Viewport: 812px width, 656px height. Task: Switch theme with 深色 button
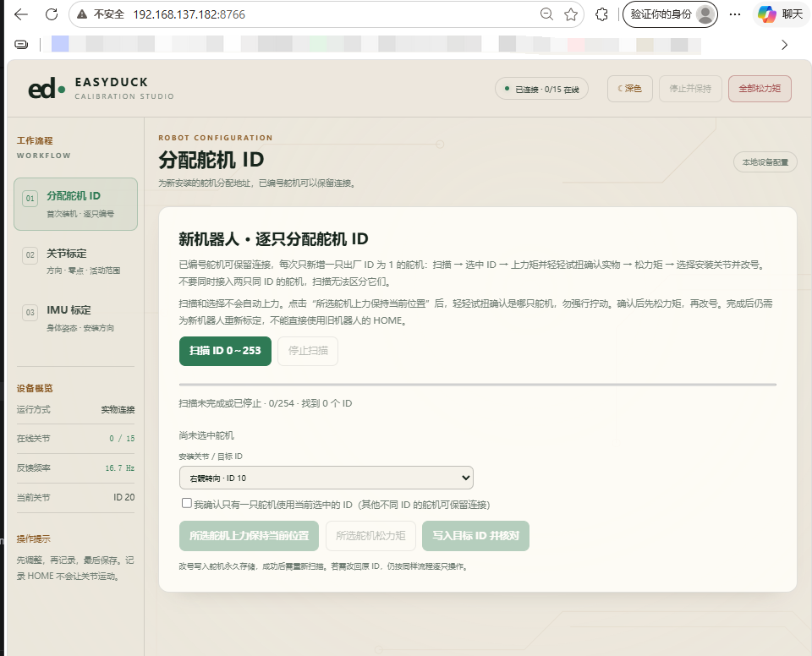tap(629, 89)
